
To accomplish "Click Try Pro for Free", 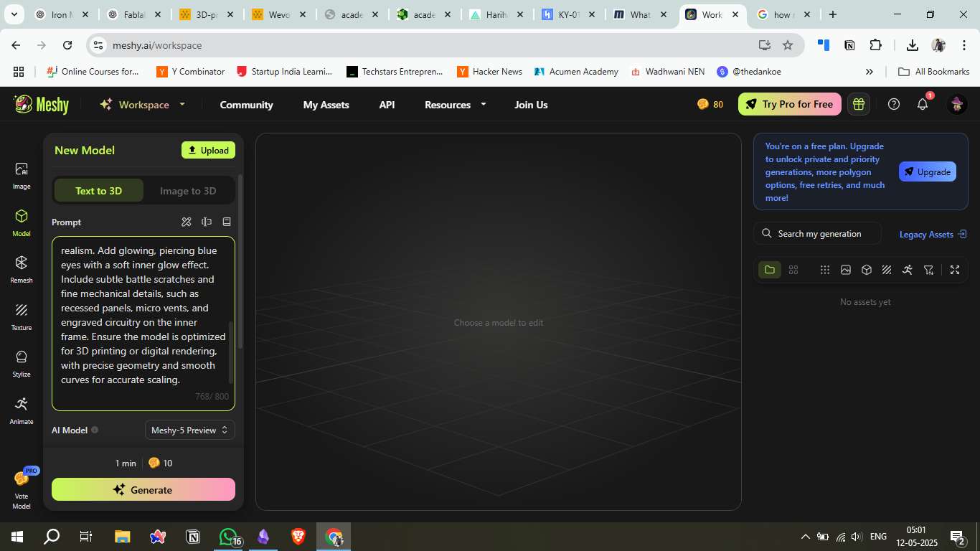I will [789, 104].
